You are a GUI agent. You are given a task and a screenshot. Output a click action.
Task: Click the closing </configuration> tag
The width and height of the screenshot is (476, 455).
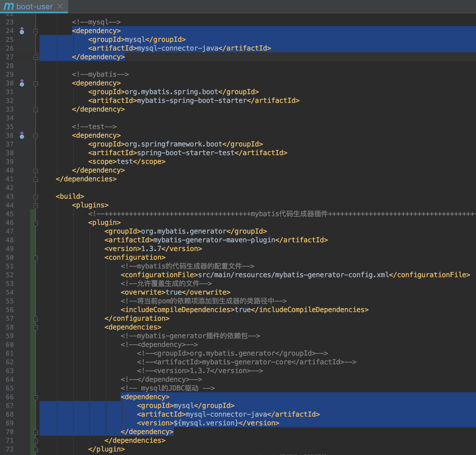coord(137,318)
